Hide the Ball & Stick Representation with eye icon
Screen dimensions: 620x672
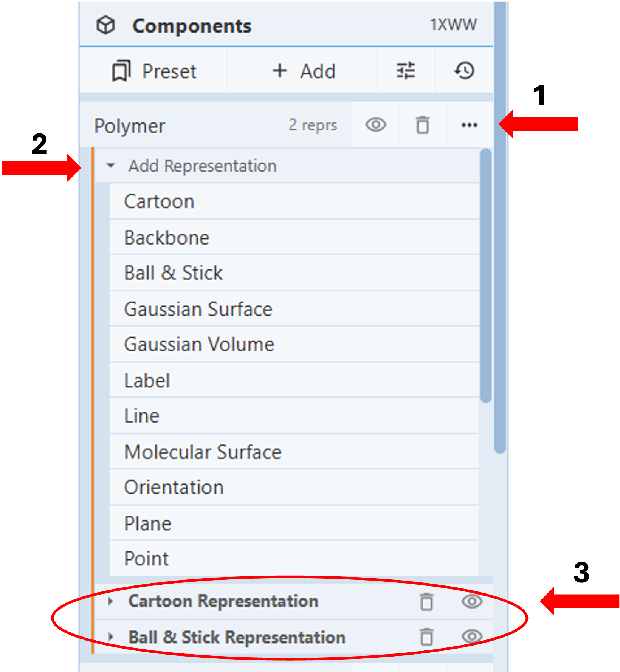tap(472, 637)
